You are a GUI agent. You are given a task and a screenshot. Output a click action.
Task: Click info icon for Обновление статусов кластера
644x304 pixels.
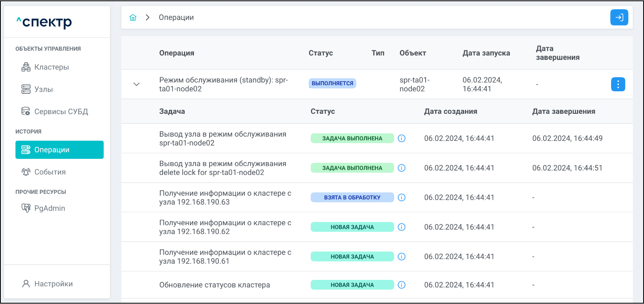[x=401, y=285]
